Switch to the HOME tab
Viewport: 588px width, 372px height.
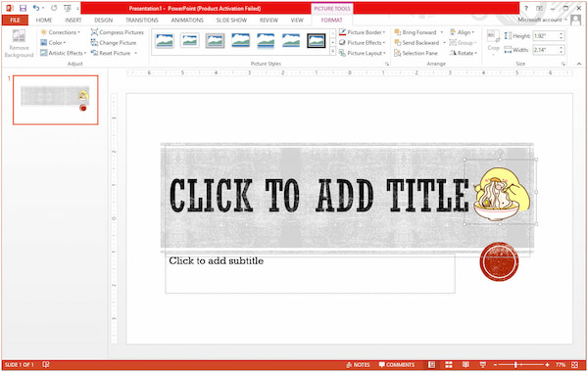pos(44,21)
